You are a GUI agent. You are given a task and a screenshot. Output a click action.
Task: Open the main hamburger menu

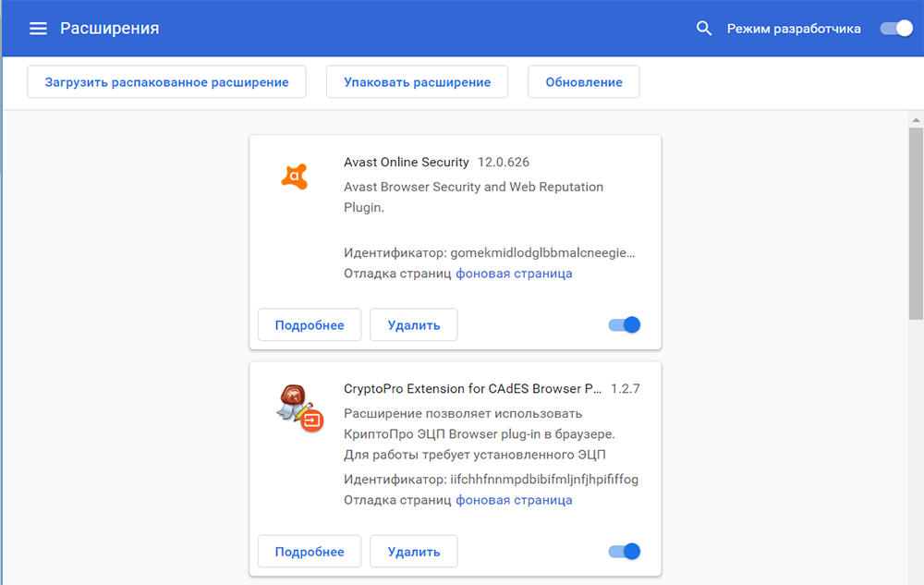coord(38,29)
